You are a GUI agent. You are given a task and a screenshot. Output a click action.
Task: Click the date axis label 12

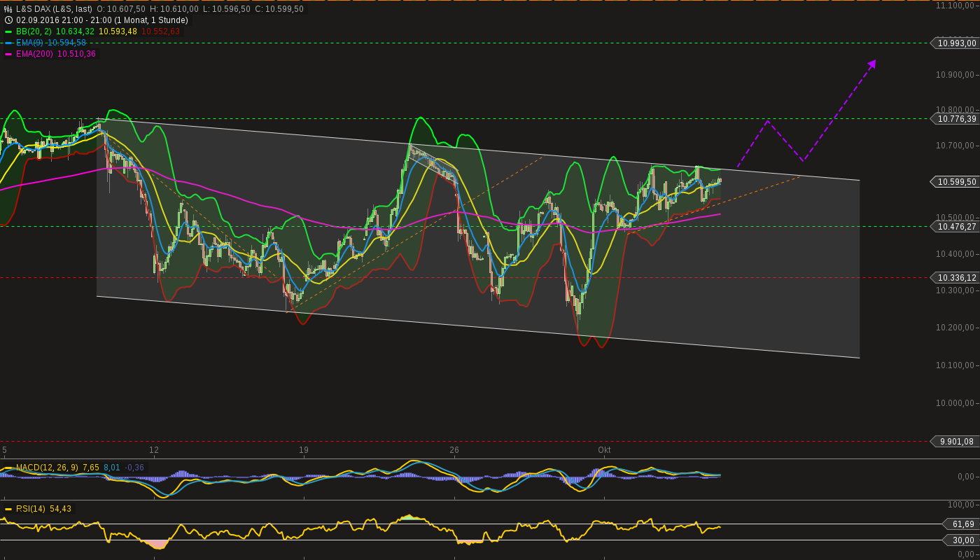click(x=154, y=450)
